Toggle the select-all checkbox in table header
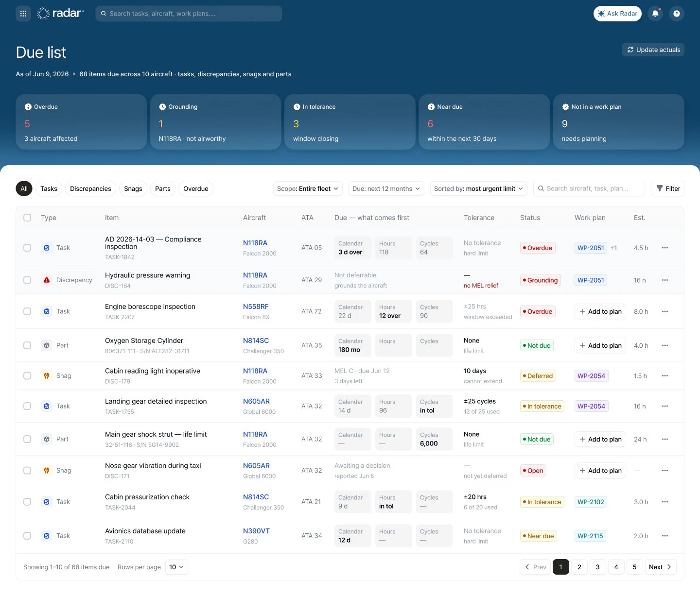Screen dimensions: 700x596 pyautogui.click(x=27, y=218)
